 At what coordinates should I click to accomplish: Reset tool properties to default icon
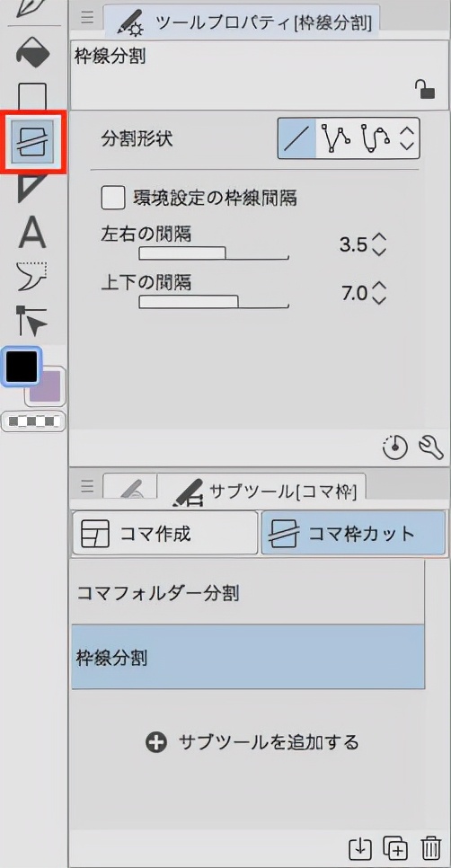[395, 447]
